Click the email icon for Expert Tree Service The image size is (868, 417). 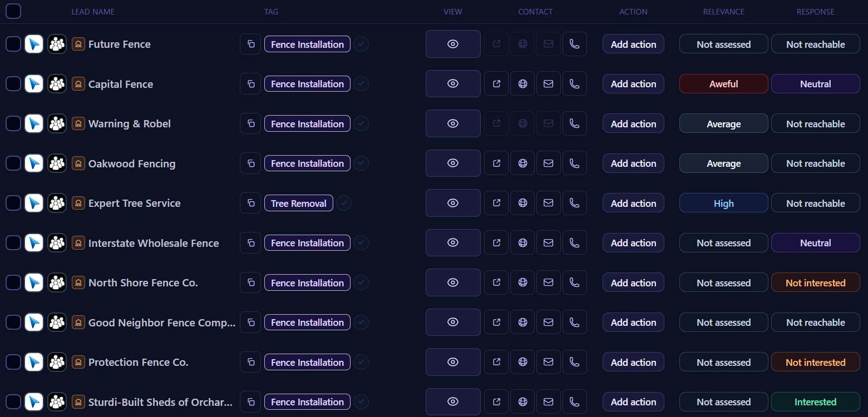click(549, 203)
